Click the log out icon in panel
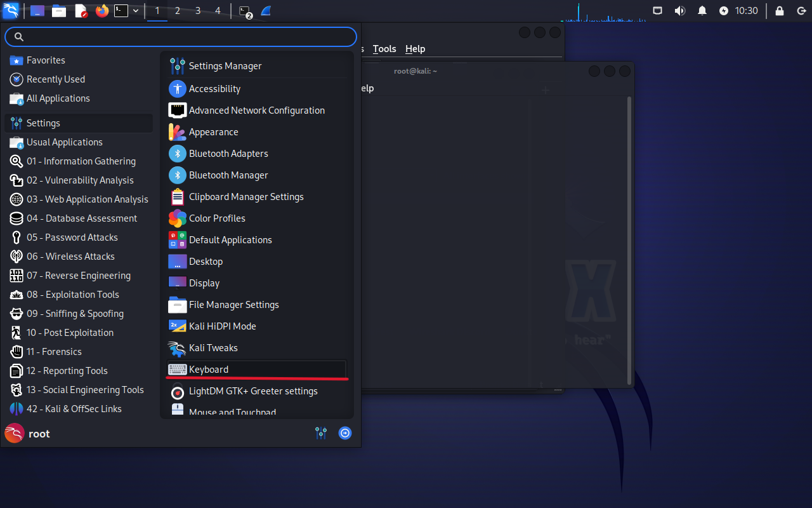 click(x=801, y=11)
